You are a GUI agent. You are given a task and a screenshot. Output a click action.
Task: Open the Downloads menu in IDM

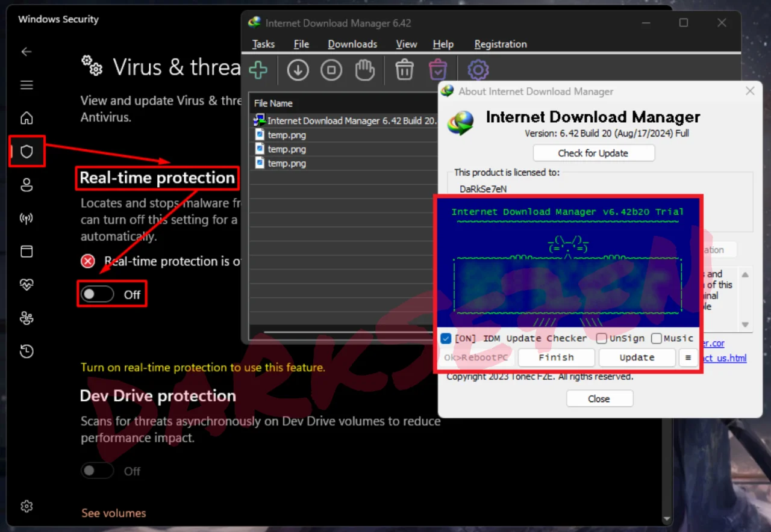tap(352, 44)
